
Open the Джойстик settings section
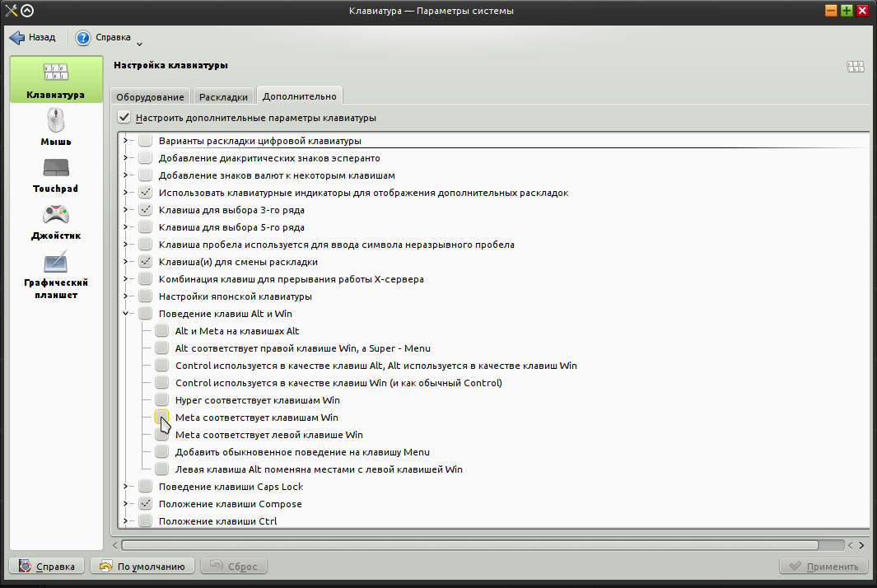[56, 222]
